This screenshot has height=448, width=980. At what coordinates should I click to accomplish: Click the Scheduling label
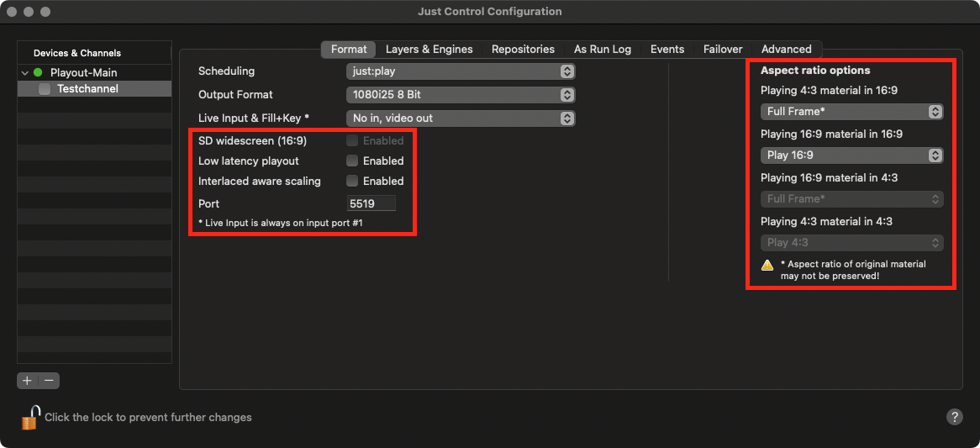[226, 71]
